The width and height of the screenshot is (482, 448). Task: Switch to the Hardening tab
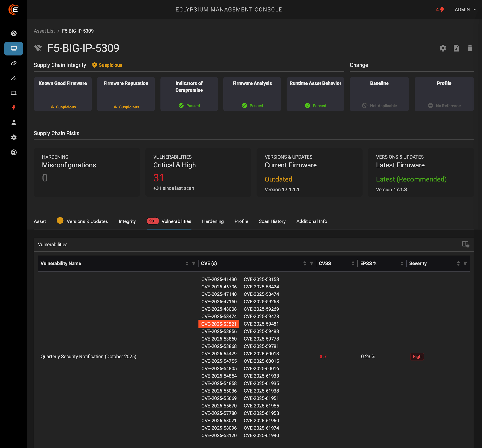[213, 221]
